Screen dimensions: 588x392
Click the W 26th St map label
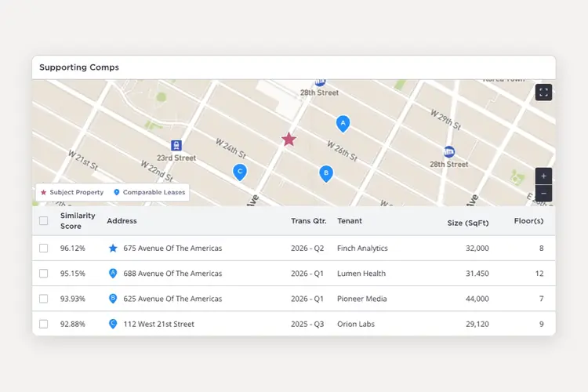[x=342, y=151]
